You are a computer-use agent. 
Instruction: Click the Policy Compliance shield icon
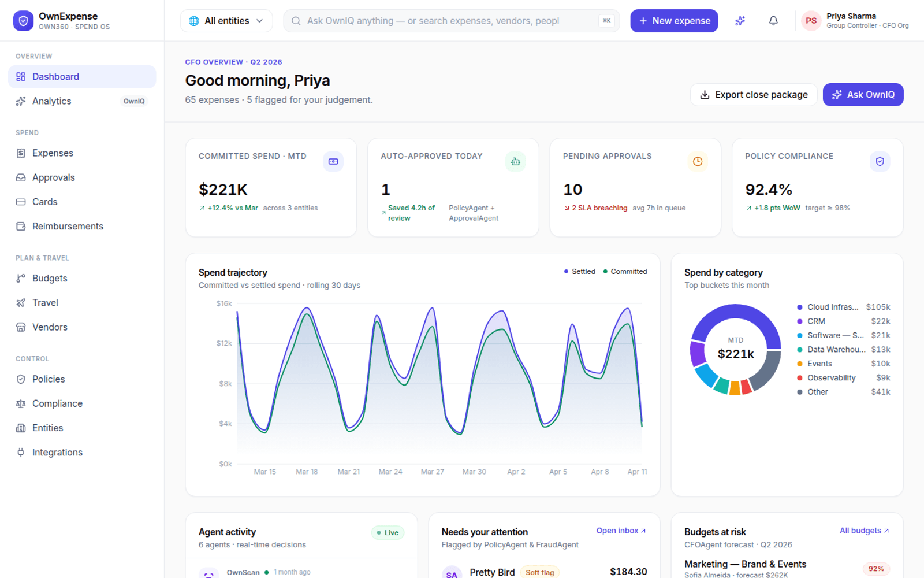click(x=880, y=161)
